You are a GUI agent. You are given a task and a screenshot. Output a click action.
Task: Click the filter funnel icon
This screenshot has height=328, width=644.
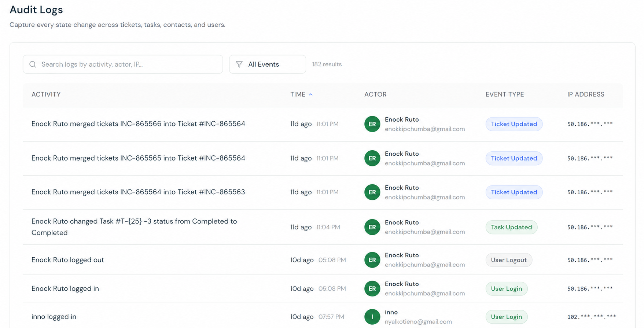239,65
